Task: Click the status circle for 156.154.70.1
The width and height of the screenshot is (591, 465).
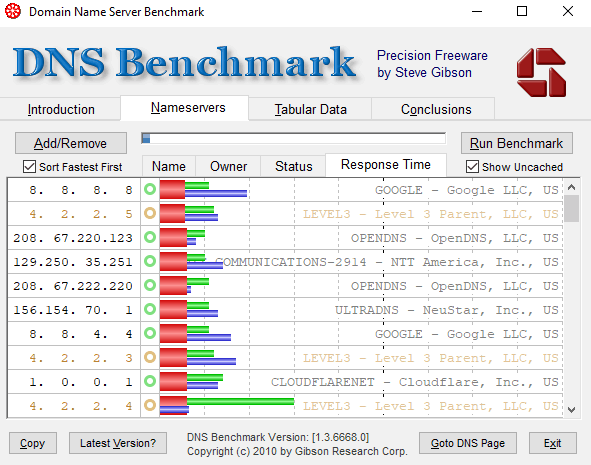Action: [150, 309]
